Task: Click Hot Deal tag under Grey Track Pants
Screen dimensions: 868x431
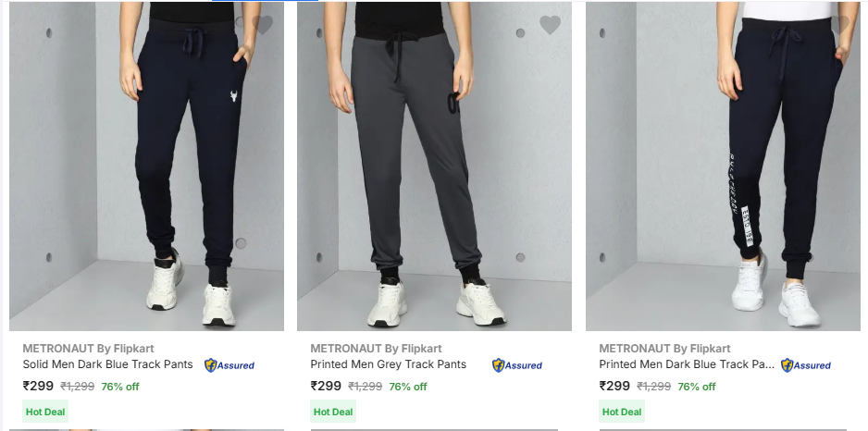Action: (x=333, y=412)
